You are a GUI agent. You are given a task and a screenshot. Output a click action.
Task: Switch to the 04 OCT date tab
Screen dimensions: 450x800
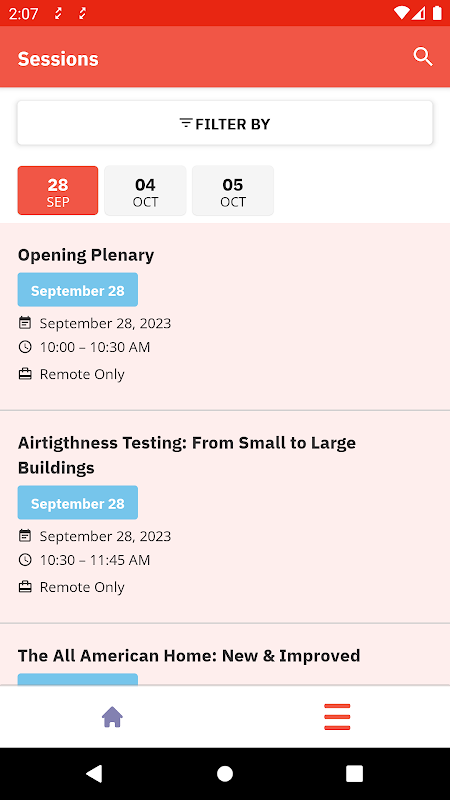pos(145,190)
